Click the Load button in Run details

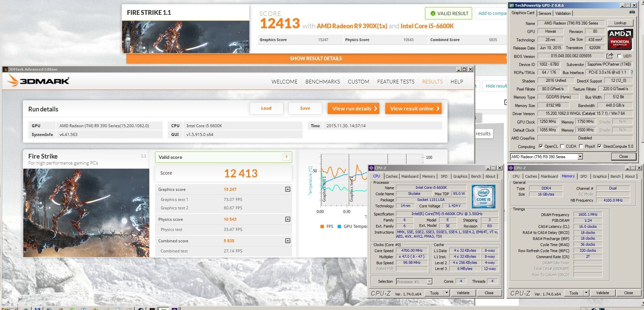266,108
